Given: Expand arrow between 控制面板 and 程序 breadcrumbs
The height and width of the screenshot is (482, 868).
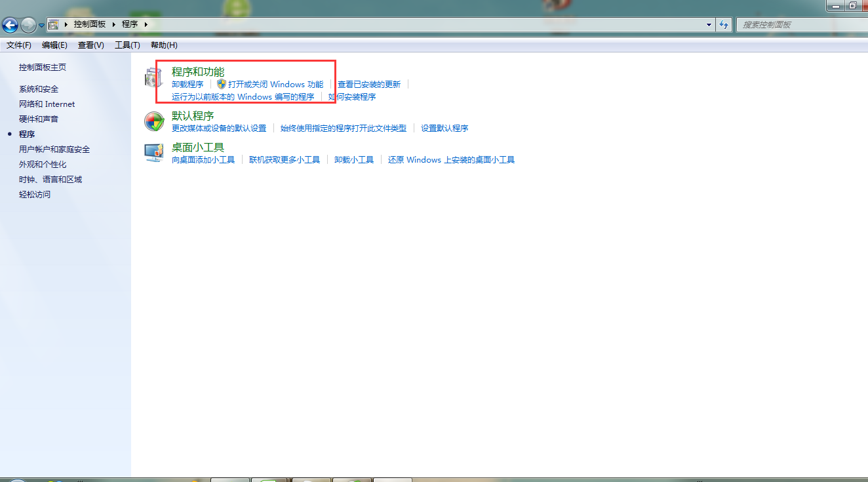Looking at the screenshot, I should tap(114, 24).
